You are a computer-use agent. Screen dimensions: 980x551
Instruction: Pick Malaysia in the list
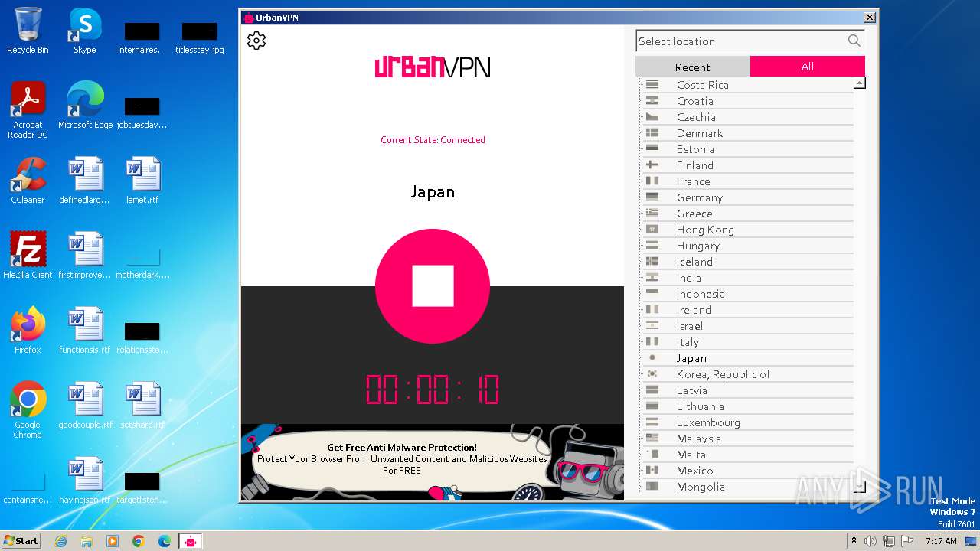pos(746,439)
